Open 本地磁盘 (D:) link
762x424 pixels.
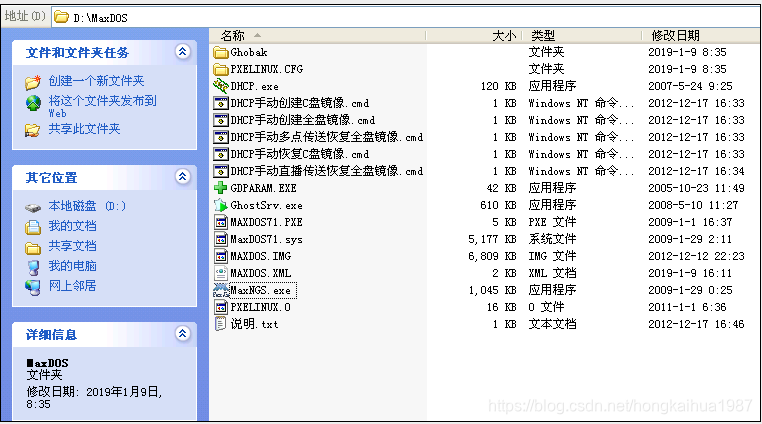pyautogui.click(x=87, y=206)
